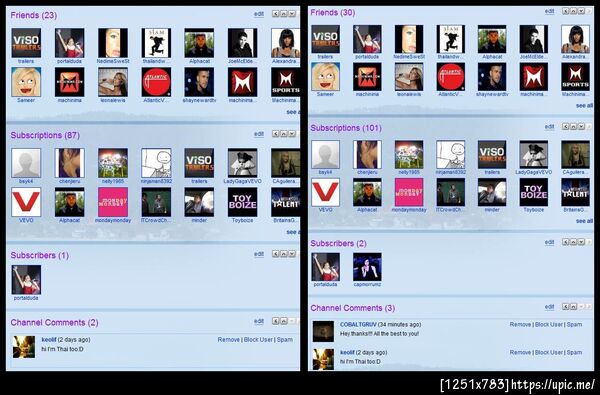Block User on the COBALTGRUV comment
The width and height of the screenshot is (600, 395).
[548, 324]
